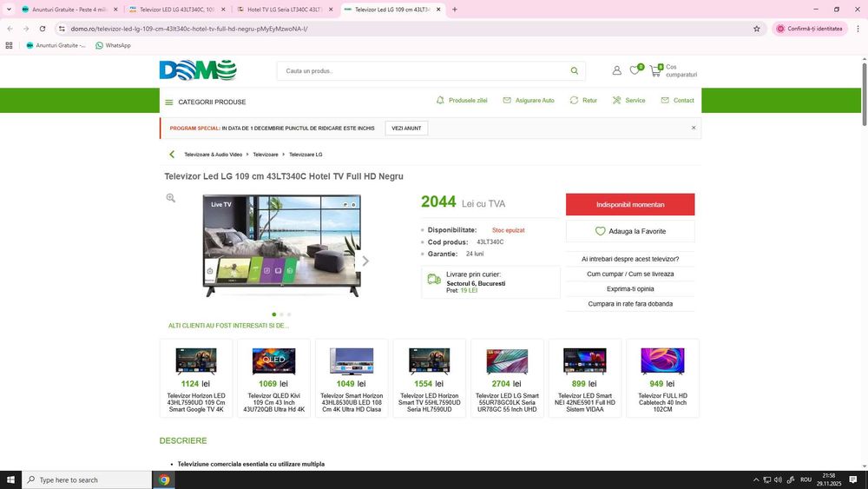Click the image zoom magnifier icon
868x489 pixels.
tap(170, 198)
